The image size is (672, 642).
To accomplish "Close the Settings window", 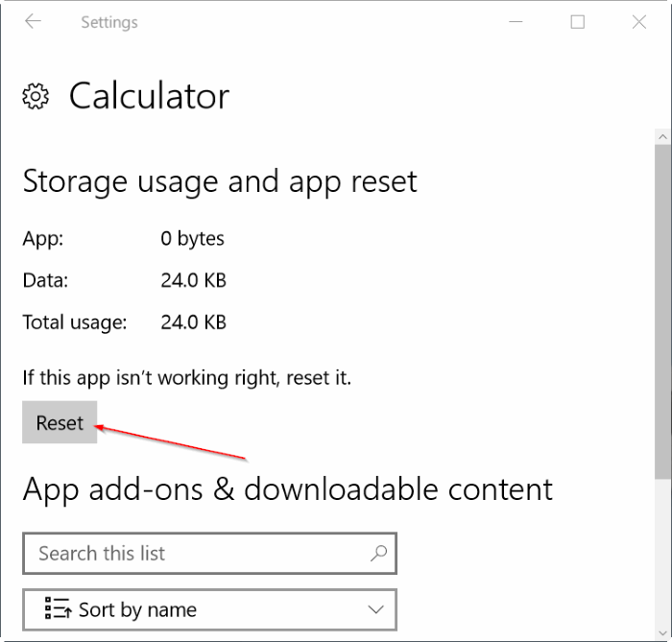I will point(639,22).
